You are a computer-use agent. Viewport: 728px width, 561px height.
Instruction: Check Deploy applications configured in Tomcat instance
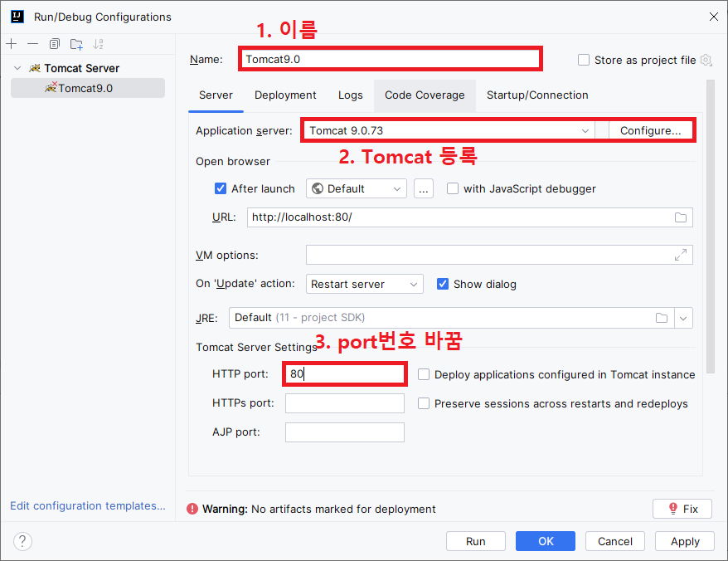tap(424, 374)
